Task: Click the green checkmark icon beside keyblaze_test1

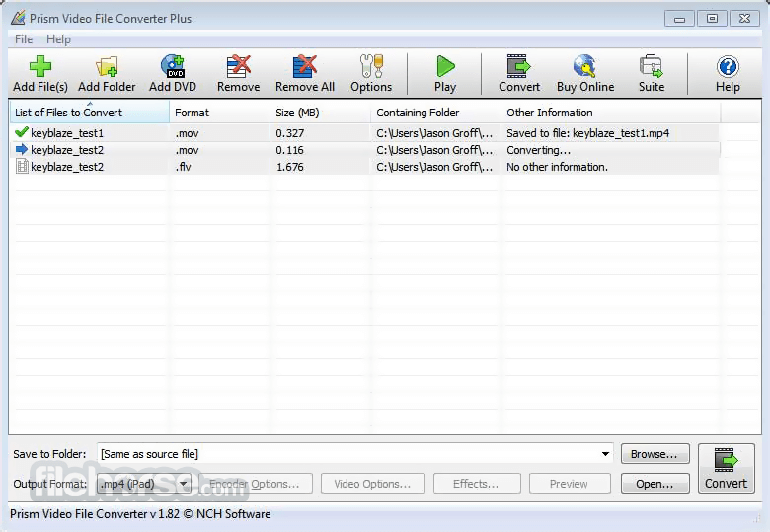Action: (x=21, y=132)
